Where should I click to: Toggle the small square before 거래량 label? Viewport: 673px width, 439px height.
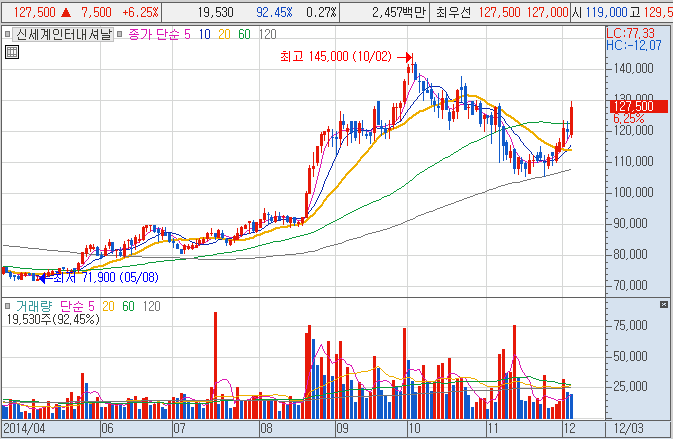(7, 306)
